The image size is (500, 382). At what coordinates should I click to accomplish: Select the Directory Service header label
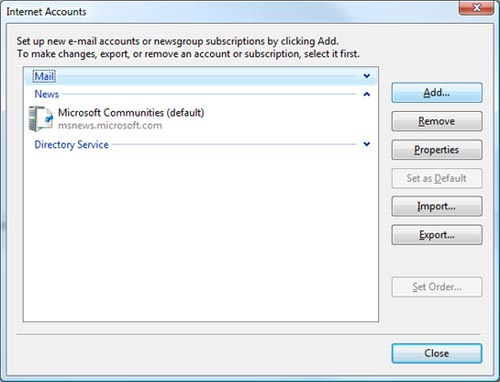click(72, 145)
